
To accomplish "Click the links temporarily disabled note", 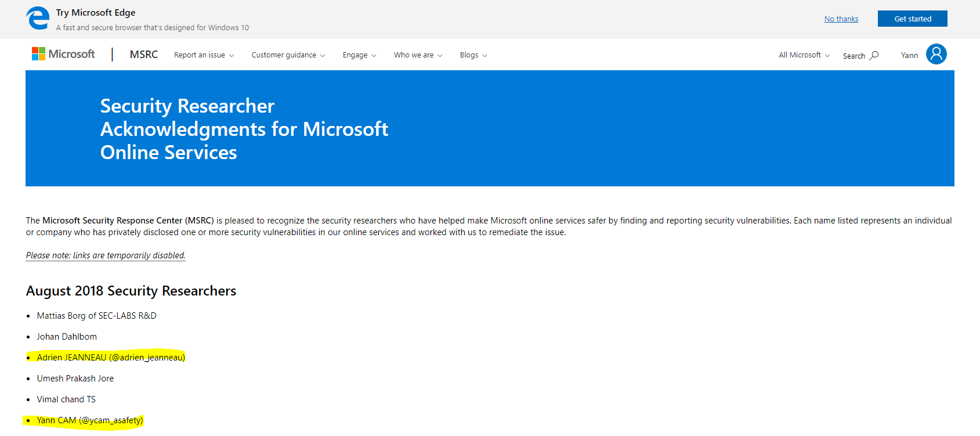I will [x=106, y=255].
